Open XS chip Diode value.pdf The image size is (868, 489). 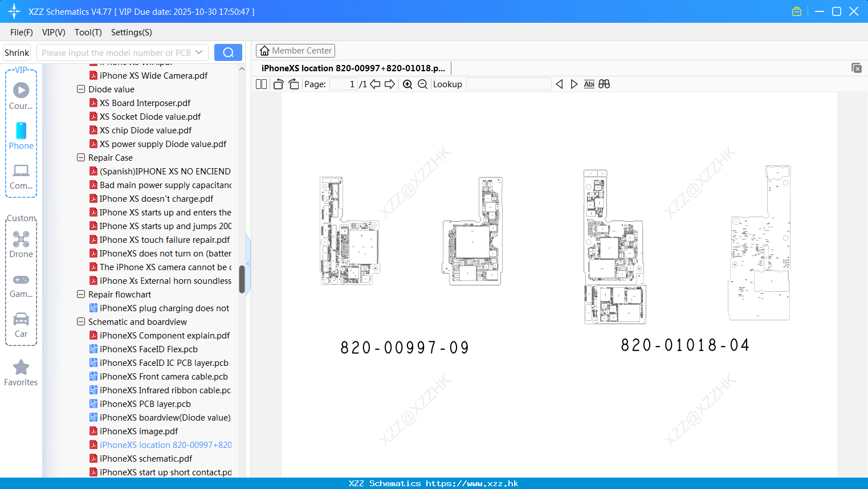145,131
